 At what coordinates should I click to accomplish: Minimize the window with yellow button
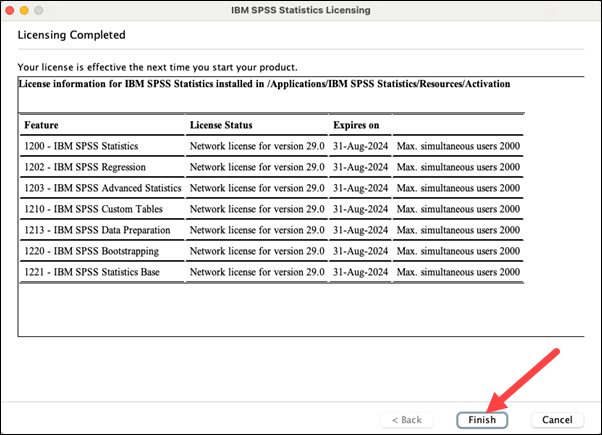click(x=24, y=10)
